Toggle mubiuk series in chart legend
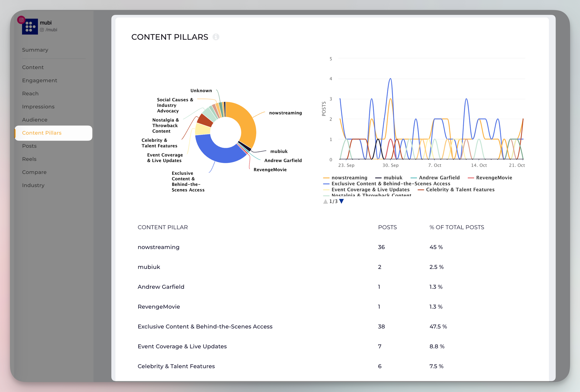 (x=389, y=177)
